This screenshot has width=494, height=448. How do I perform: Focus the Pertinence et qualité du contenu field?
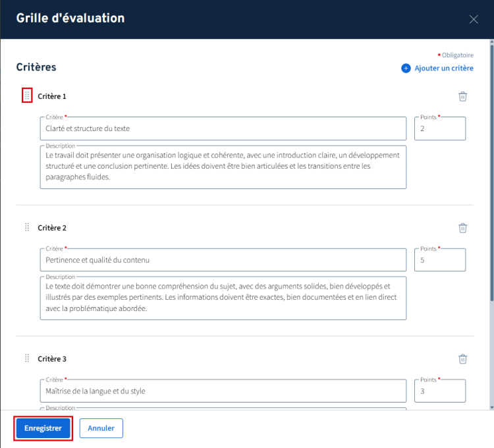223,260
